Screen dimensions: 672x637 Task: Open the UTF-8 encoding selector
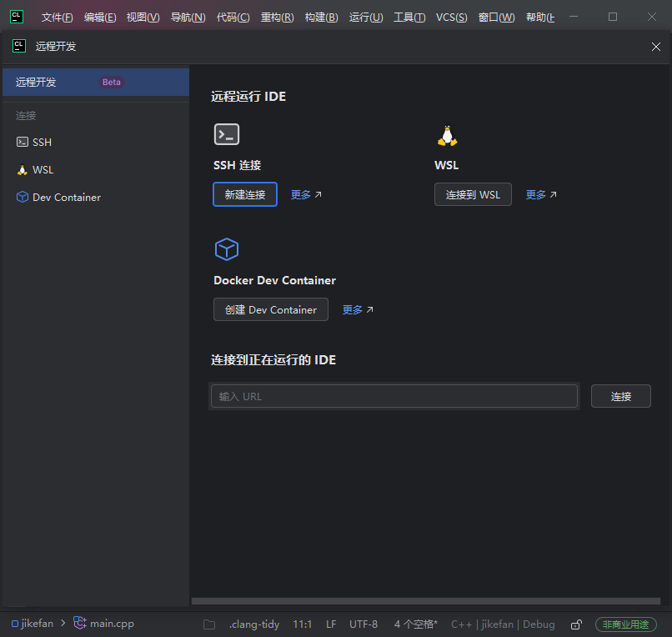(x=364, y=624)
